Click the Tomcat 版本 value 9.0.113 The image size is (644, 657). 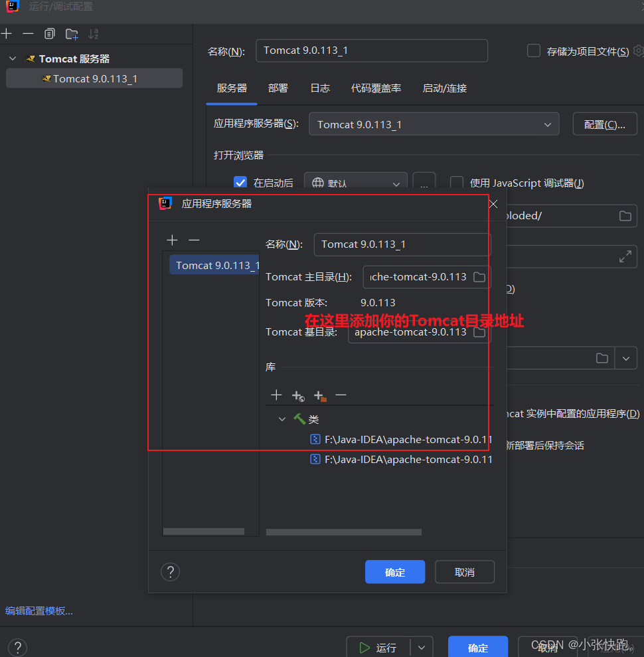(x=378, y=302)
